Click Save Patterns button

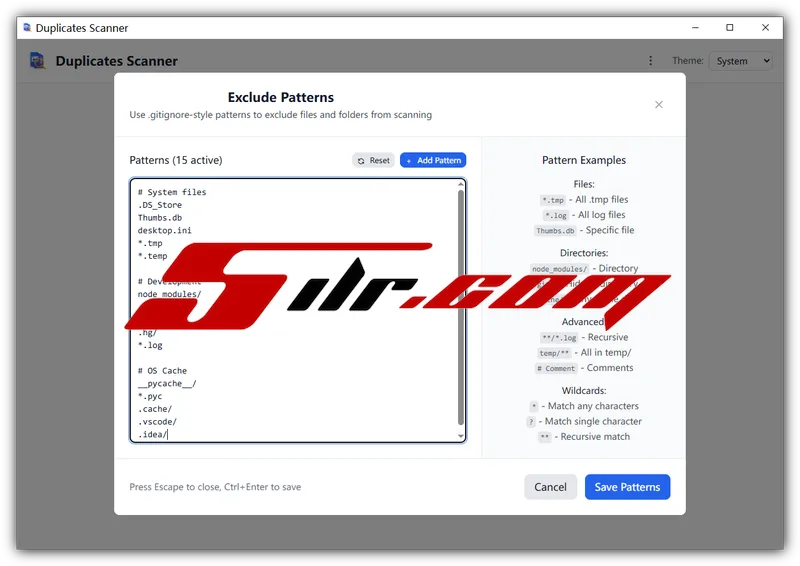[x=628, y=487]
